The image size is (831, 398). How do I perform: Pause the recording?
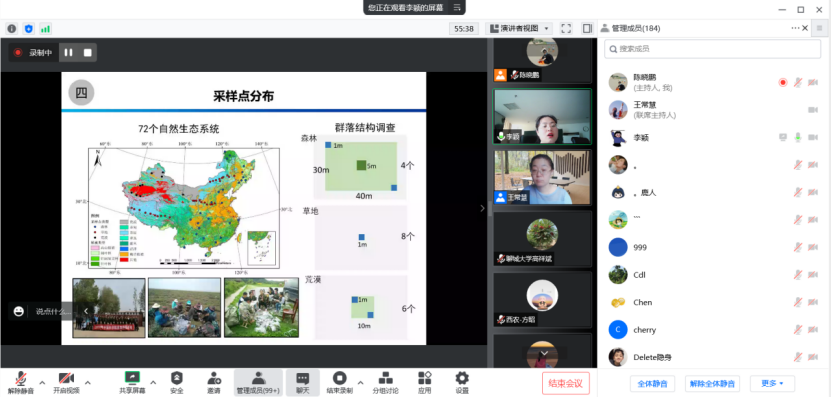pos(68,52)
